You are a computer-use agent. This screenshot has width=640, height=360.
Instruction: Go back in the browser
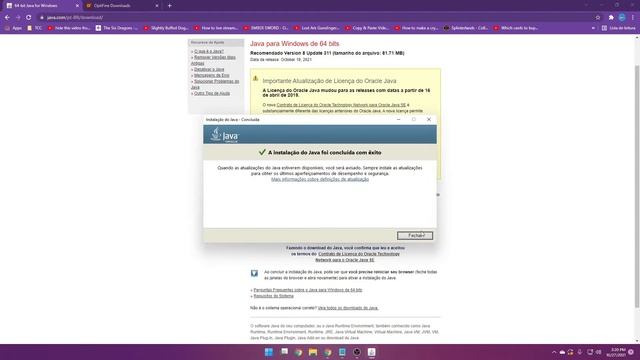7,18
